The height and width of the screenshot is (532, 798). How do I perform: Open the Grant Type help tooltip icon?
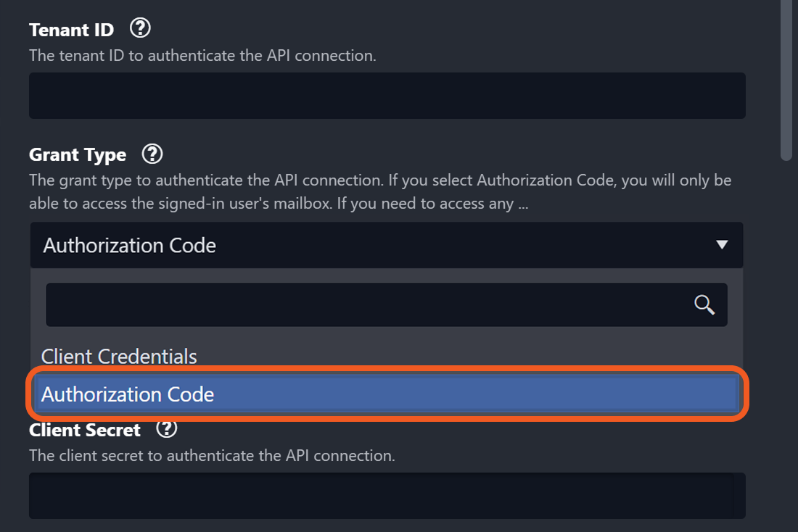(152, 154)
